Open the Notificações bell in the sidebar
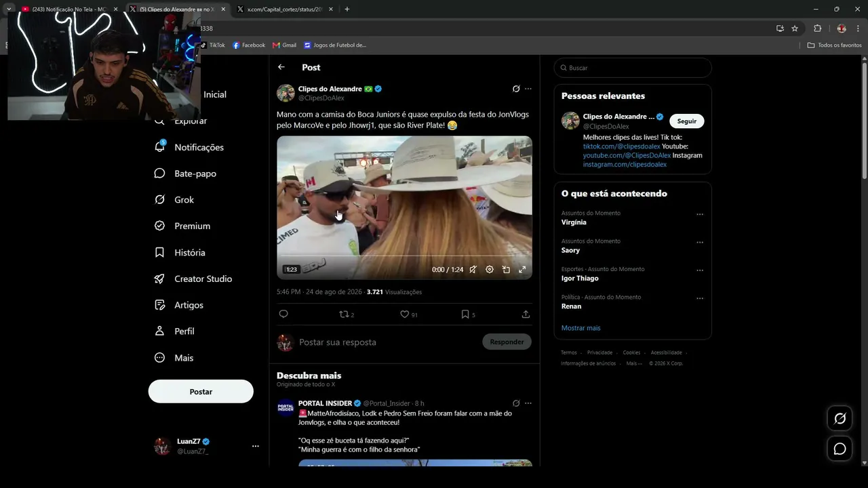This screenshot has height=488, width=868. 160,146
